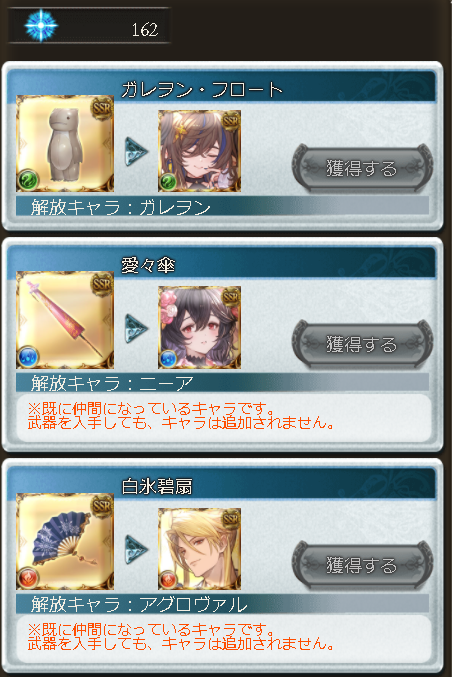This screenshot has width=452, height=677.
Task: Click the 解放キャラ：ニーア label bar
Action: coord(222,383)
